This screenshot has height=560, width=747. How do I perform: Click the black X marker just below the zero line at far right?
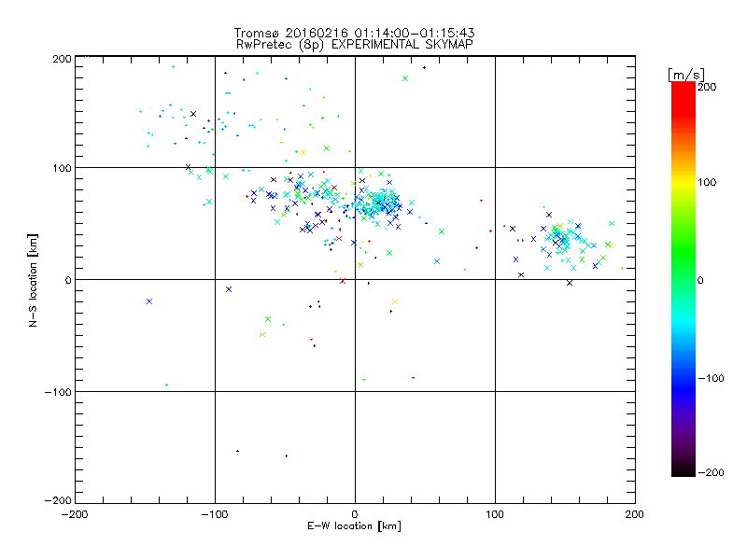[x=570, y=283]
